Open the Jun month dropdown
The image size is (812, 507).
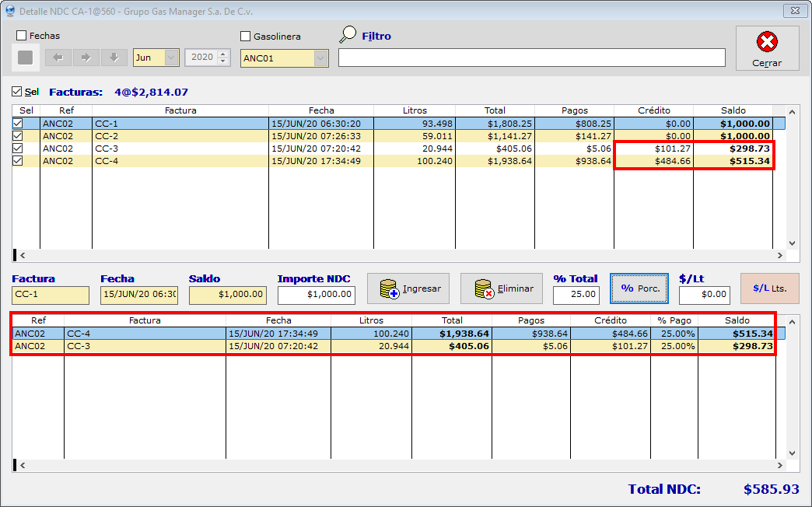(x=171, y=58)
